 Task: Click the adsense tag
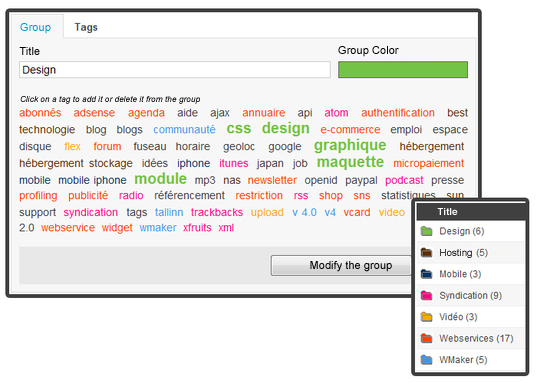pyautogui.click(x=94, y=113)
